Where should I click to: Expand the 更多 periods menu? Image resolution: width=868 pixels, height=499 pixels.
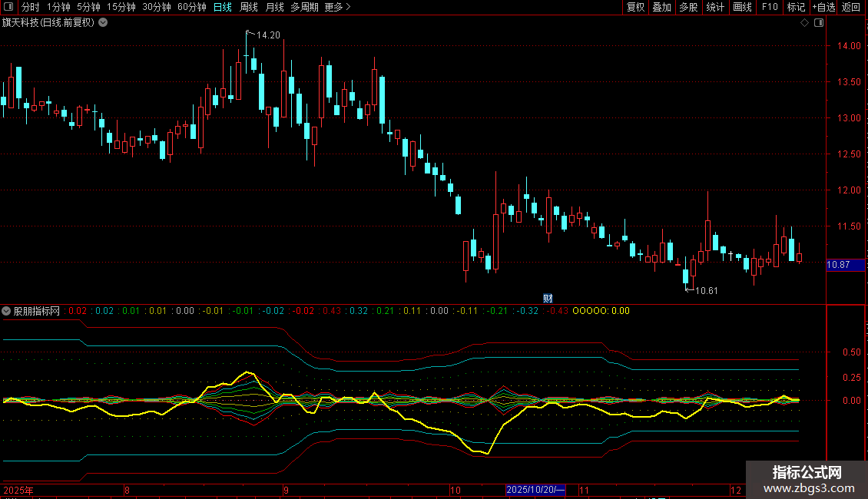(337, 8)
